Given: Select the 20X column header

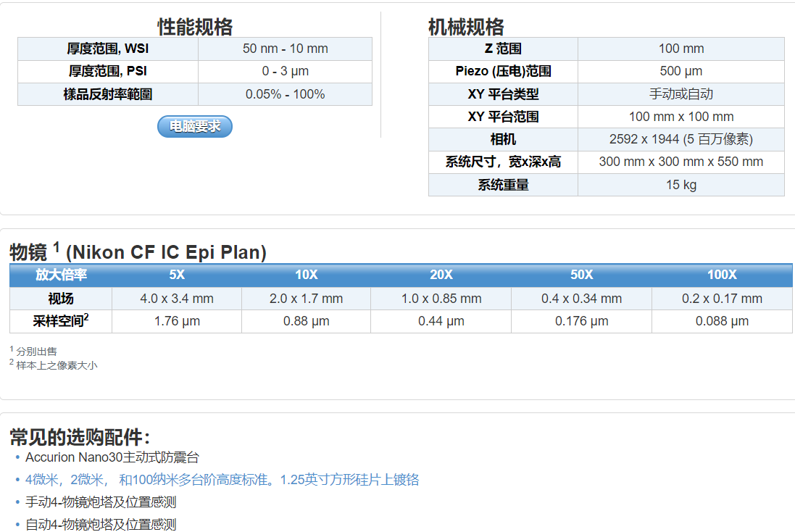Looking at the screenshot, I should [441, 275].
